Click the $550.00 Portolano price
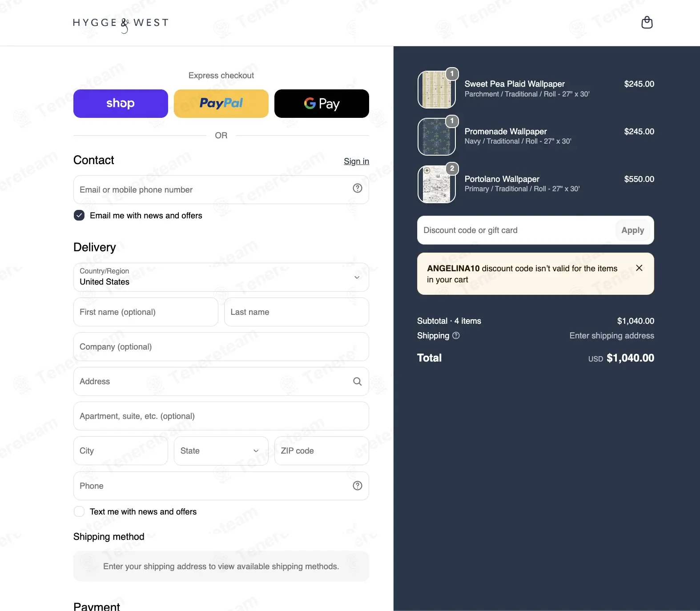 639,179
